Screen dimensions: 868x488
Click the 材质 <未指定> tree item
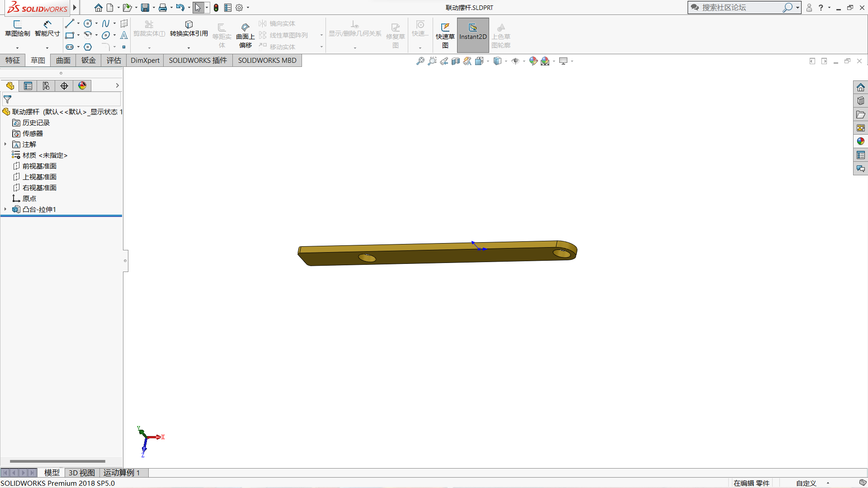point(45,155)
